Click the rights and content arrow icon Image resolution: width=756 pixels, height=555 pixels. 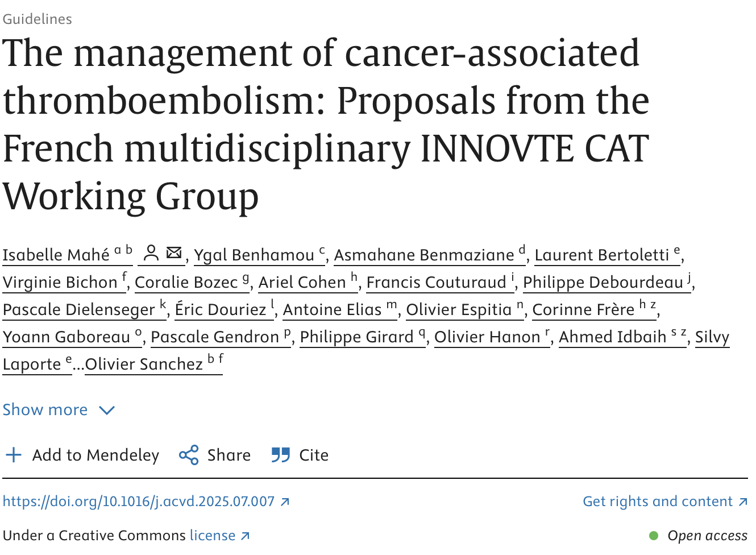click(743, 502)
